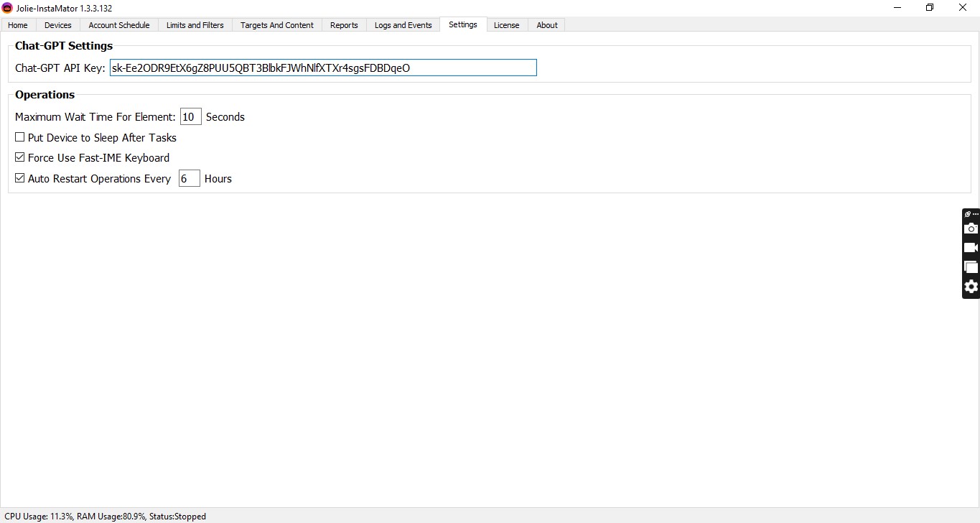980x523 pixels.
Task: Click the Jolie-InstaMator app icon in title bar
Action: pyautogui.click(x=7, y=7)
